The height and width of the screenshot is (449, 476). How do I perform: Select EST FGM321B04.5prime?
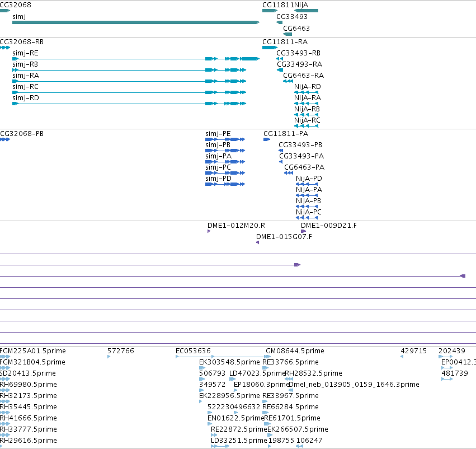tap(5, 368)
